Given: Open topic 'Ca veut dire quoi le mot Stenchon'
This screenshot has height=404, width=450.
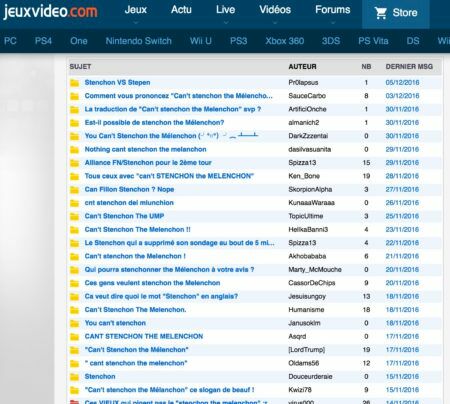Looking at the screenshot, I should 161,296.
